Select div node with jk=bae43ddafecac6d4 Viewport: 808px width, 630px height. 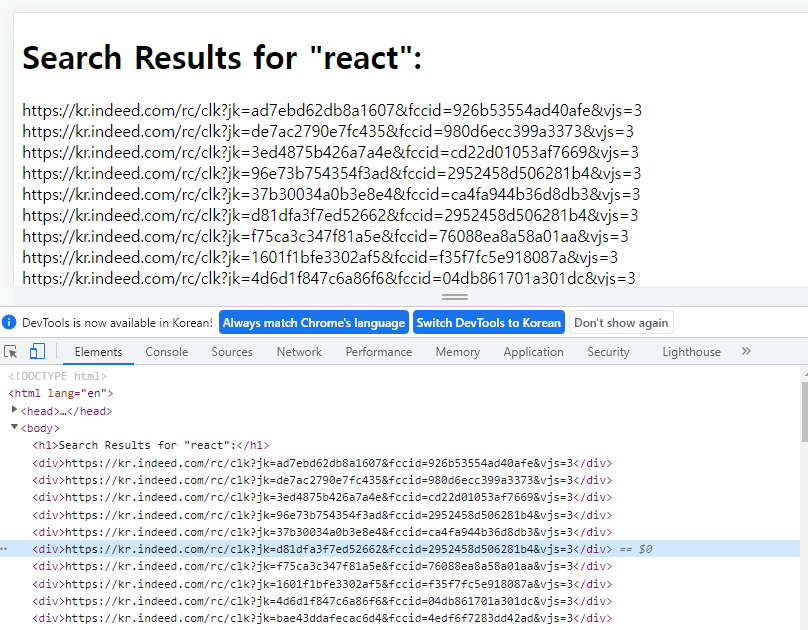[322, 618]
